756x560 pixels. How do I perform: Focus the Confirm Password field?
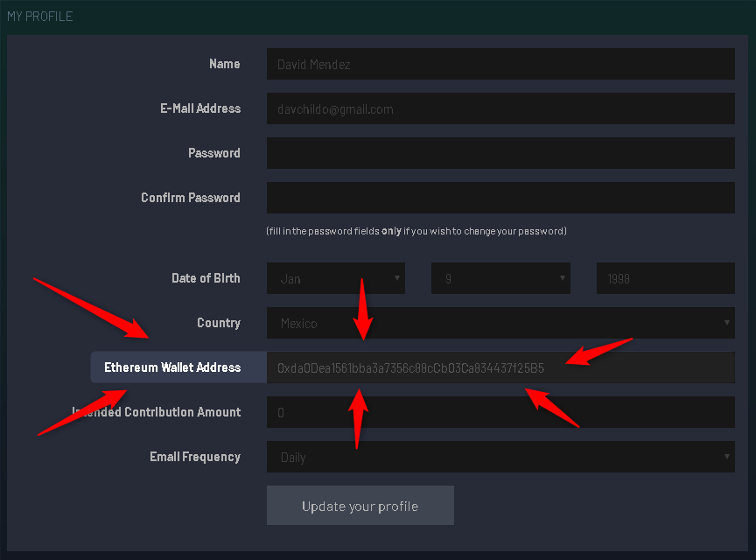[500, 198]
